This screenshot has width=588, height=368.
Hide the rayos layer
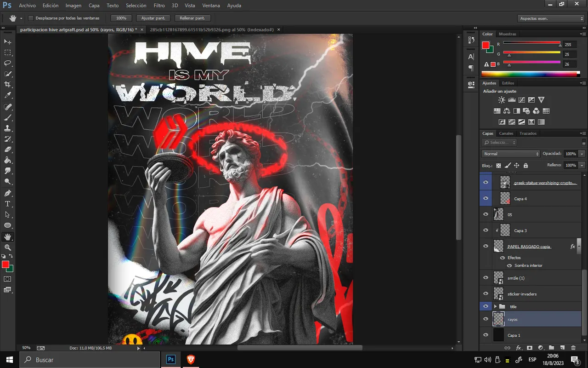486,319
